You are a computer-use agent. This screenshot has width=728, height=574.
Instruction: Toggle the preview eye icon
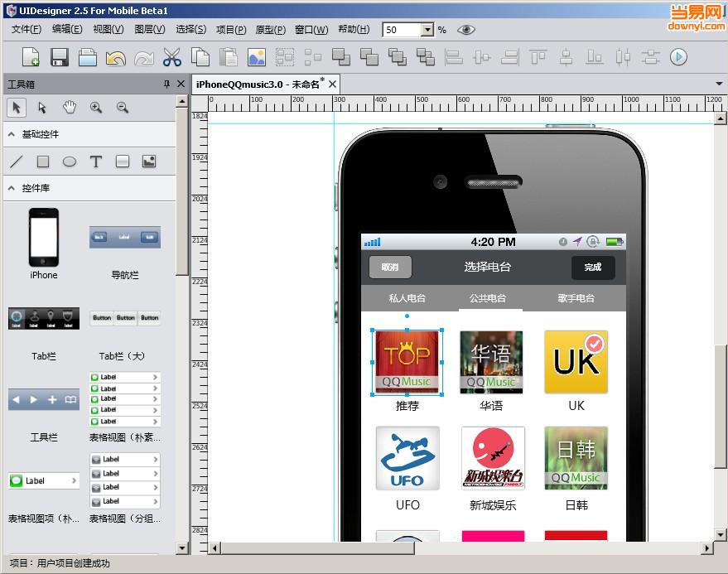point(465,30)
